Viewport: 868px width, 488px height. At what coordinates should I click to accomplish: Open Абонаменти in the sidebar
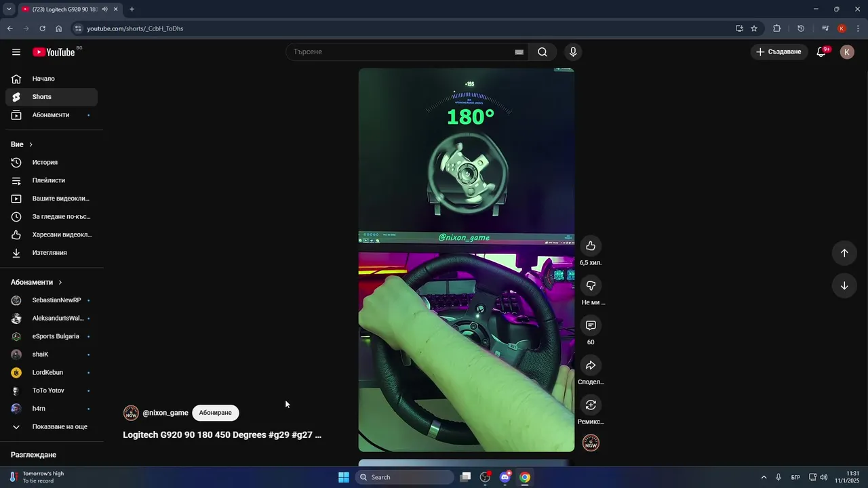[x=52, y=115]
